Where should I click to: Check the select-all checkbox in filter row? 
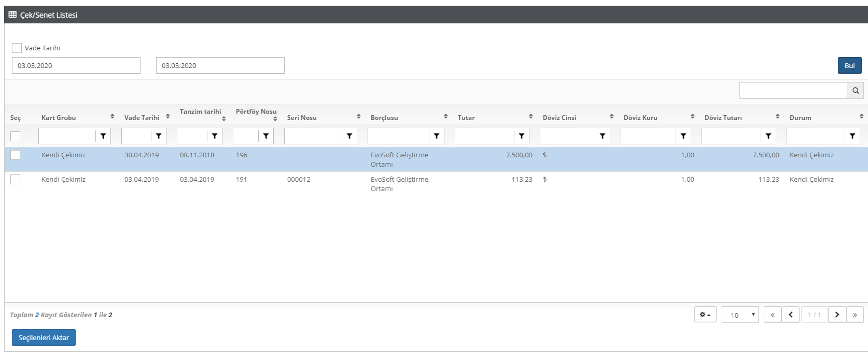pos(16,136)
